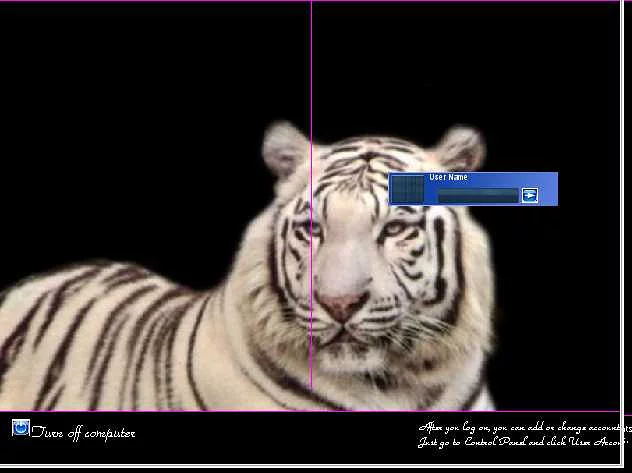Click the "Turn off computer" text
Image resolution: width=632 pixels, height=473 pixels.
tap(83, 433)
